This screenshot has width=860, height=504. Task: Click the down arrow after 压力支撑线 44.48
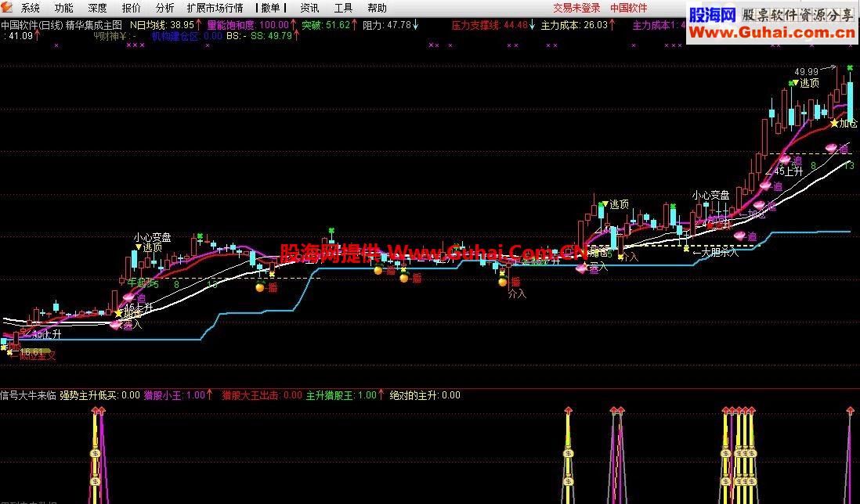click(x=532, y=25)
